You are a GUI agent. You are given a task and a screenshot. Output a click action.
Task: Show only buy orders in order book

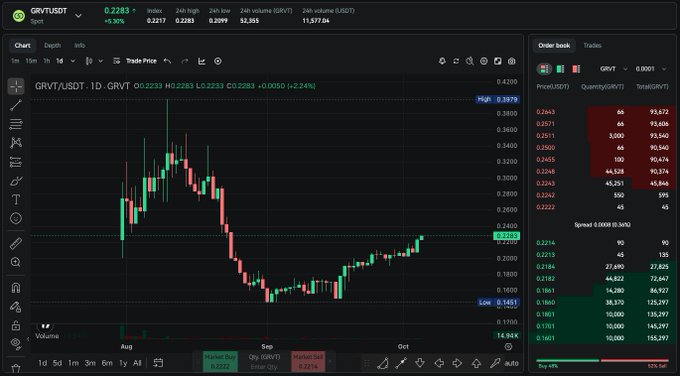[x=560, y=69]
